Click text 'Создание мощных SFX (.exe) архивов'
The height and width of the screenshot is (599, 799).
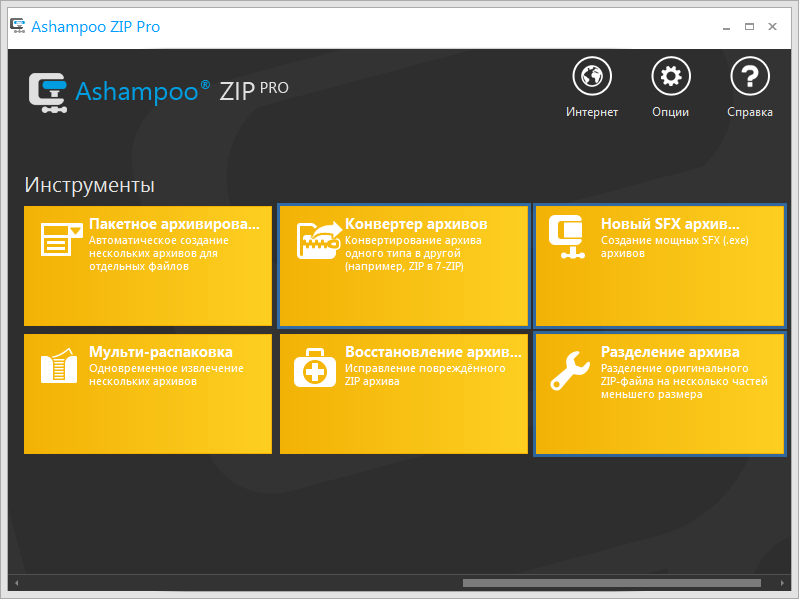tap(675, 247)
